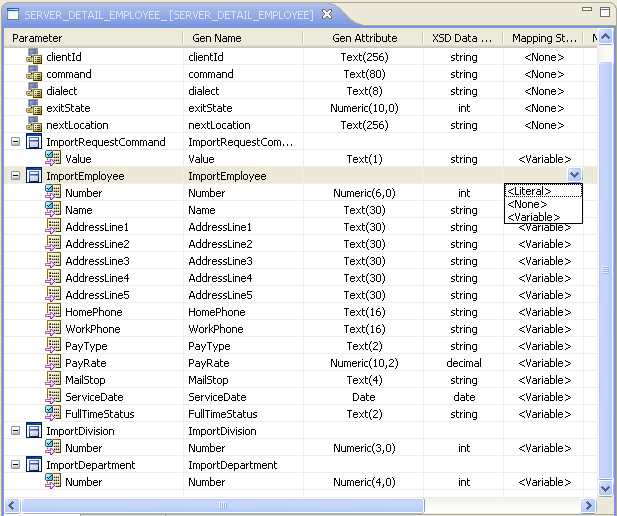
Task: Click the PayRate attribute icon
Action: [54, 363]
